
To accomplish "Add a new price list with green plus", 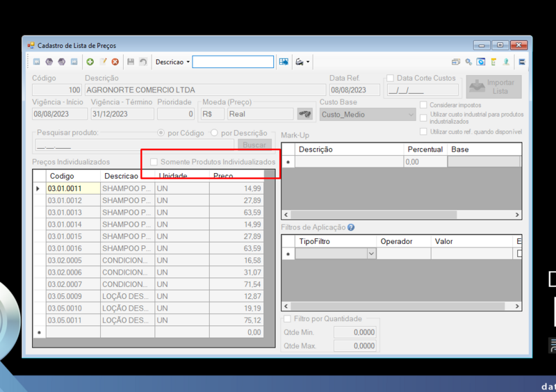I will (90, 62).
